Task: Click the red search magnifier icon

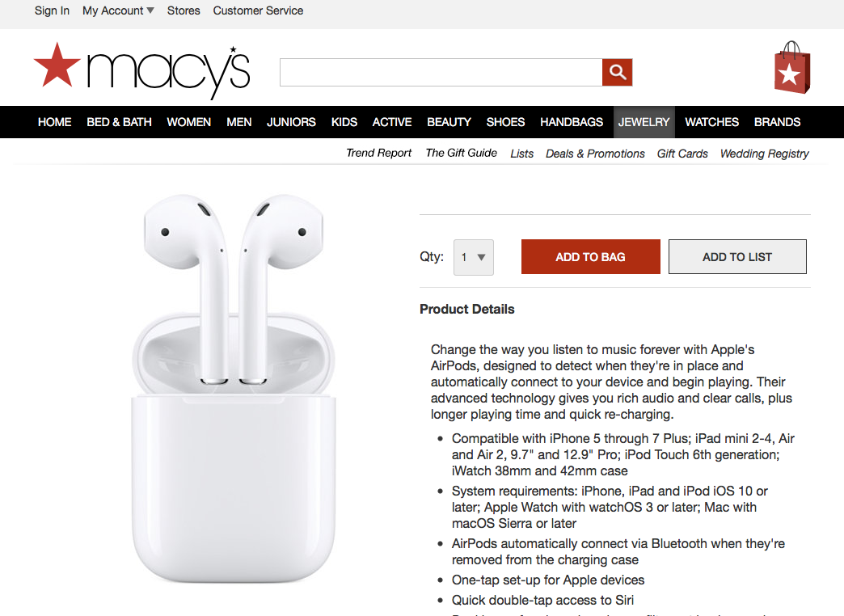Action: click(x=617, y=72)
